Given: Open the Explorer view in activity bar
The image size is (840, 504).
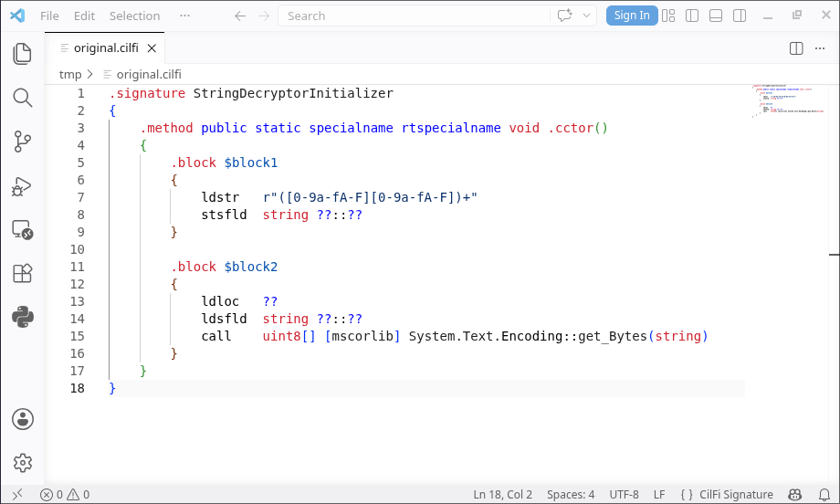Looking at the screenshot, I should 22,54.
